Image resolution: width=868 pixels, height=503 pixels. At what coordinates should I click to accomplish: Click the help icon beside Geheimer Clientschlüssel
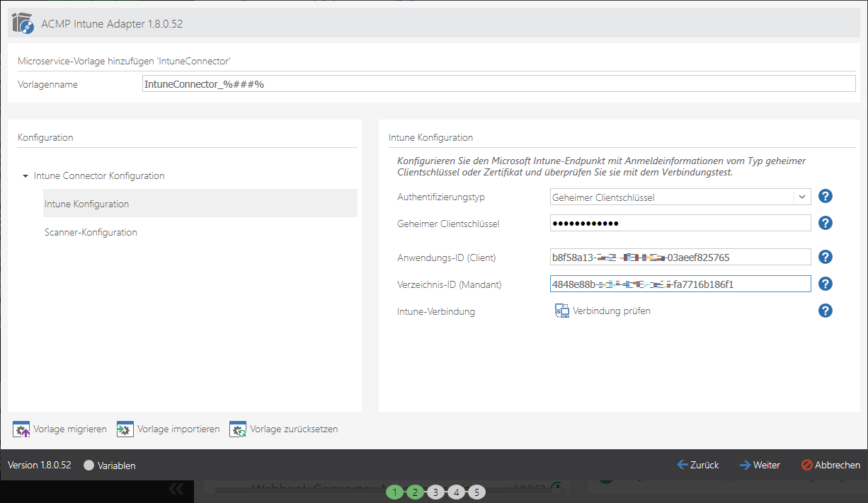tap(825, 223)
